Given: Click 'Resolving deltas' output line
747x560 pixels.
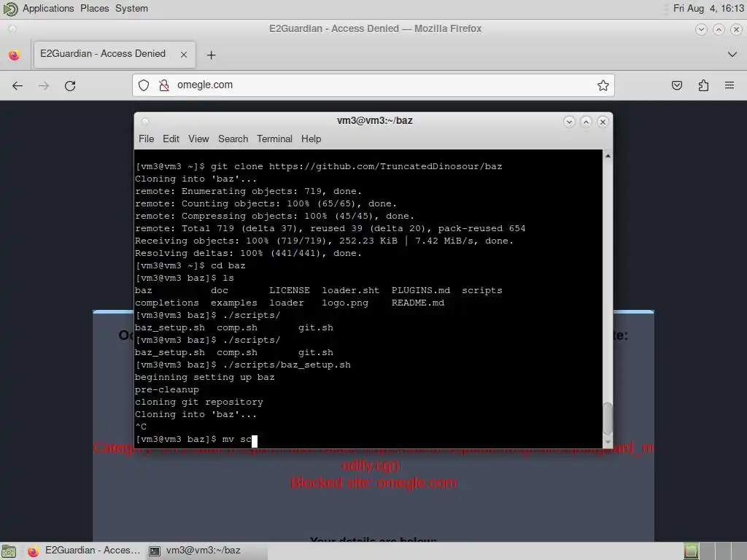Looking at the screenshot, I should click(x=248, y=253).
